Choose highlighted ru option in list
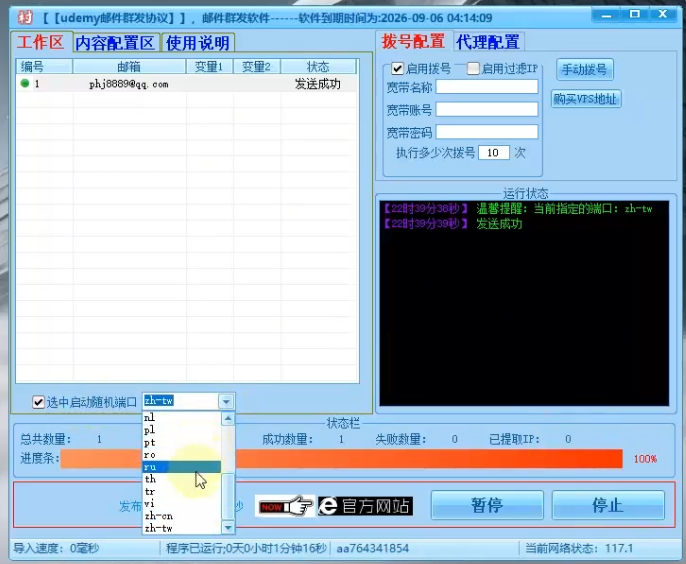This screenshot has height=564, width=686. pos(182,467)
